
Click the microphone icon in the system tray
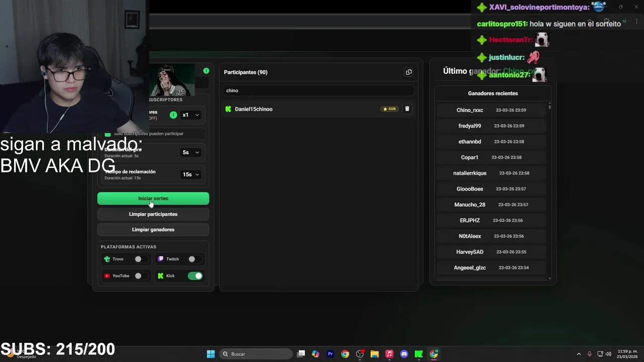(589, 354)
